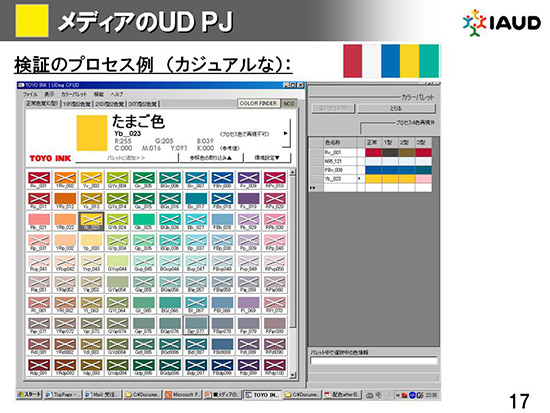Click scroll down arrow of swatch grid

click(293, 375)
